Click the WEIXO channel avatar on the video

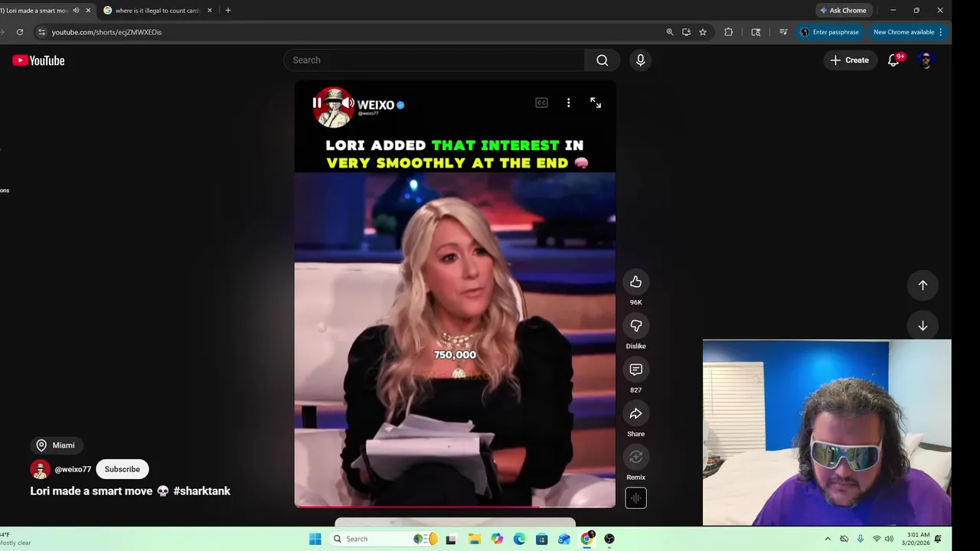(333, 106)
